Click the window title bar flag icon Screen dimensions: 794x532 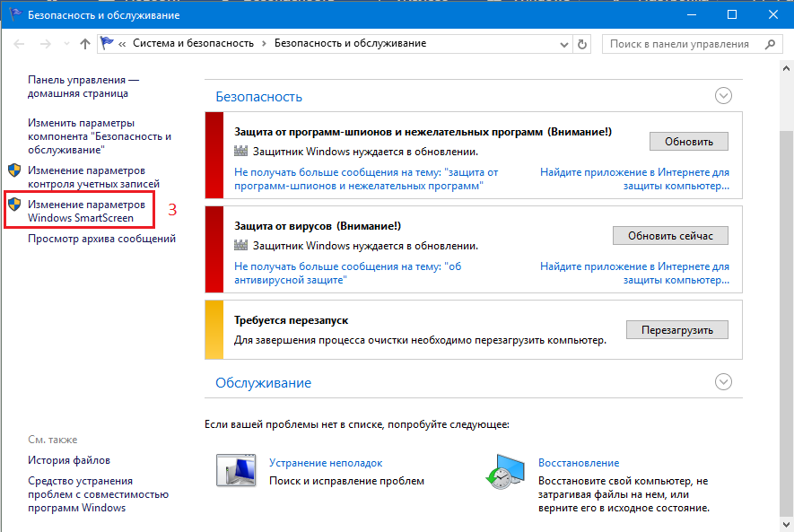[x=15, y=14]
